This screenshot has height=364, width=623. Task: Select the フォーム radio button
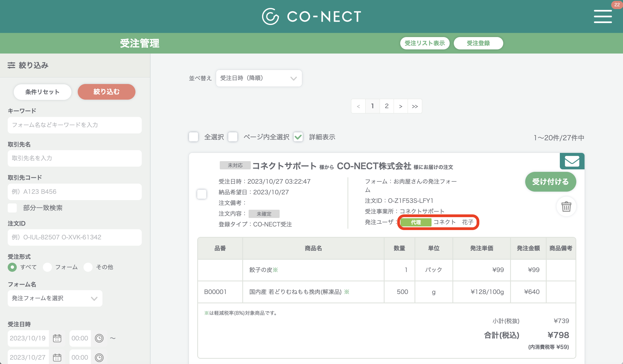click(47, 267)
